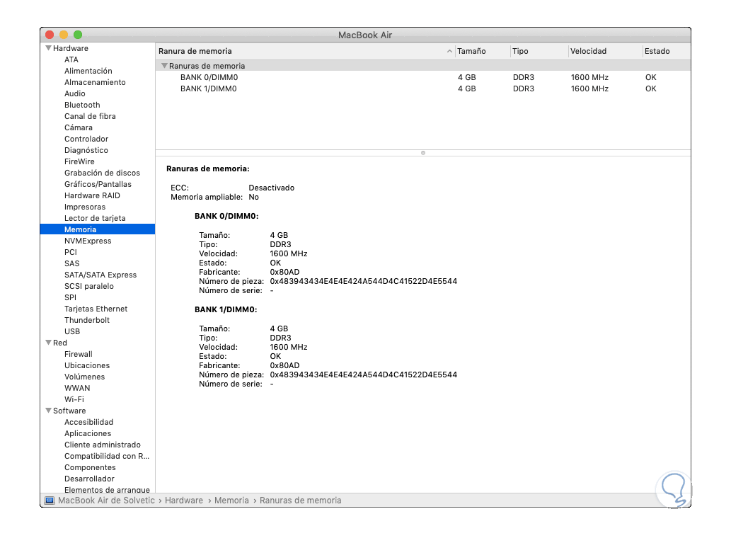731x560 pixels.
Task: Select FireWire in the sidebar
Action: (x=79, y=161)
